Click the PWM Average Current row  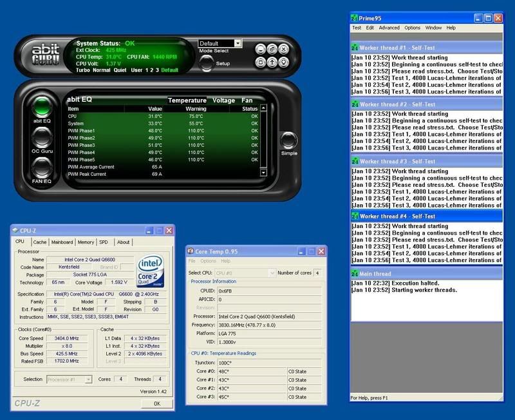tap(163, 167)
